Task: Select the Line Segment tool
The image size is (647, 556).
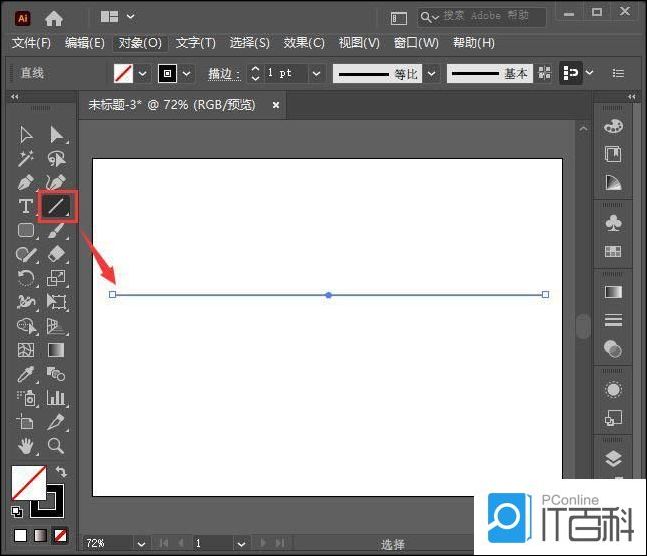Action: 56,206
